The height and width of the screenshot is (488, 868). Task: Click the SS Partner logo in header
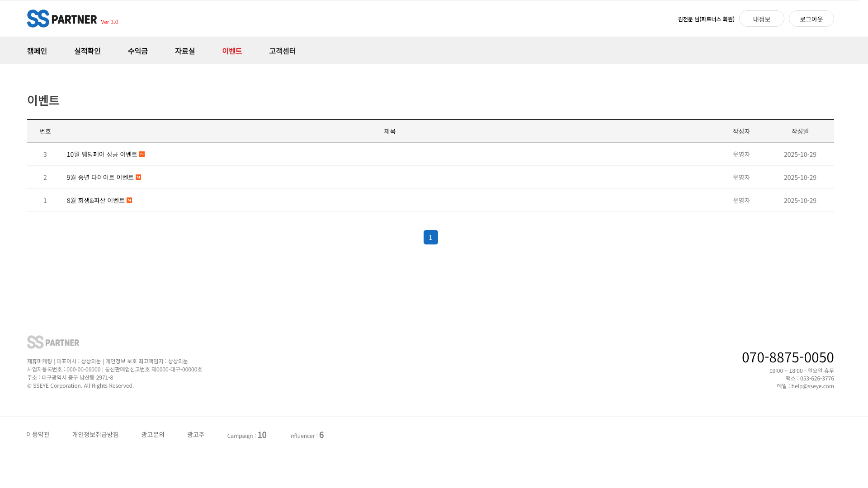pyautogui.click(x=62, y=19)
